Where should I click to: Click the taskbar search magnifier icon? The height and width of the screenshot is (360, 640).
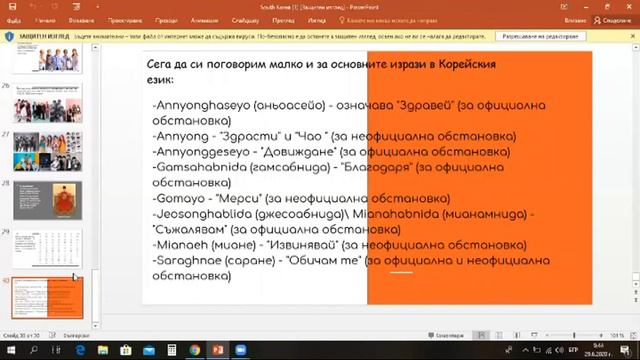click(34, 350)
